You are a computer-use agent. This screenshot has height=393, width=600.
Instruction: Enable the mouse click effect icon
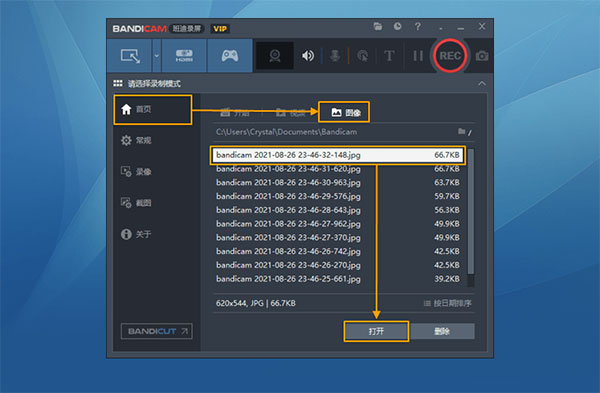coord(362,56)
